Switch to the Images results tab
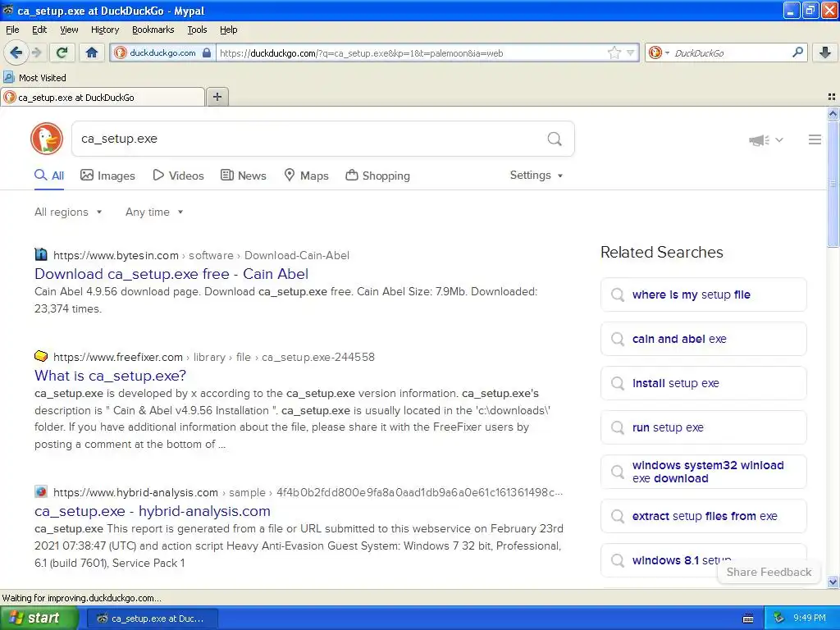This screenshot has height=630, width=840. click(107, 176)
